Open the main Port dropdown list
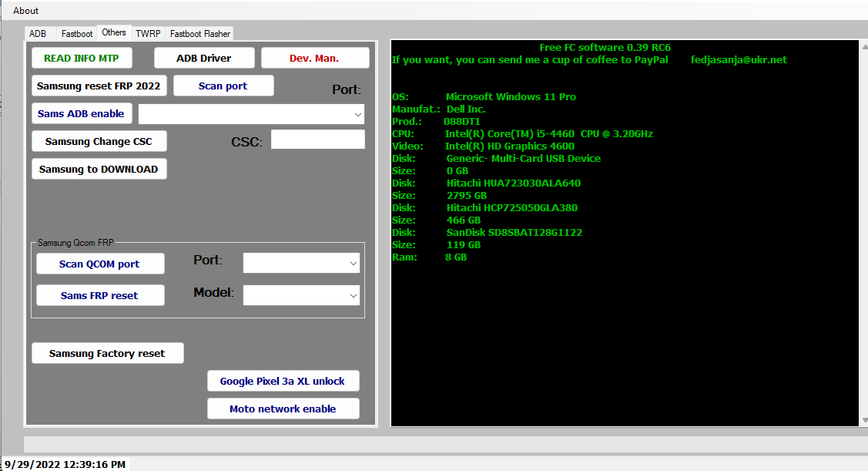Image resolution: width=868 pixels, height=471 pixels. coord(359,113)
